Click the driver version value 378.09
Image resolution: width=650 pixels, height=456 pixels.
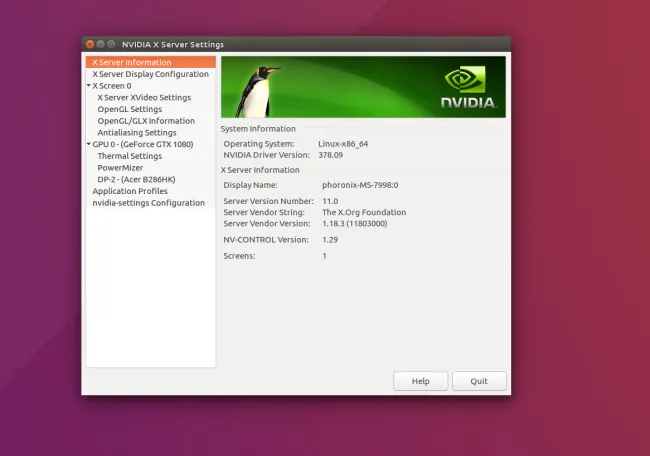tap(330, 155)
